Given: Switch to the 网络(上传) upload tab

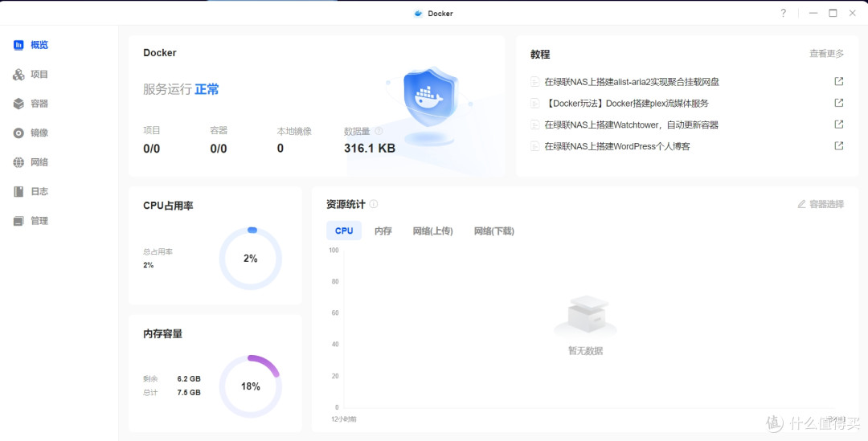Looking at the screenshot, I should pos(433,231).
